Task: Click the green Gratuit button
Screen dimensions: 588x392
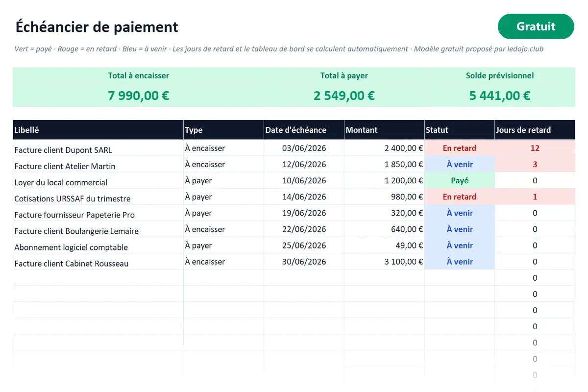Action: (x=536, y=26)
